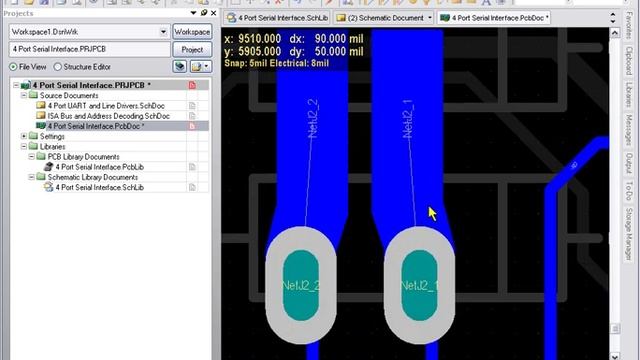Switch to the (2) Schematic Document tab

[x=384, y=18]
